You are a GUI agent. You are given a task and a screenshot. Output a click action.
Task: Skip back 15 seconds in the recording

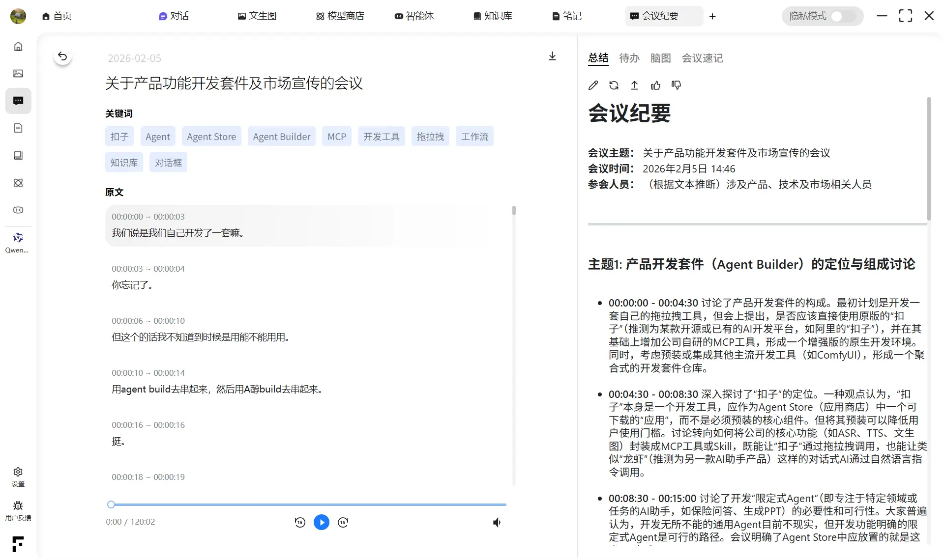tap(300, 522)
